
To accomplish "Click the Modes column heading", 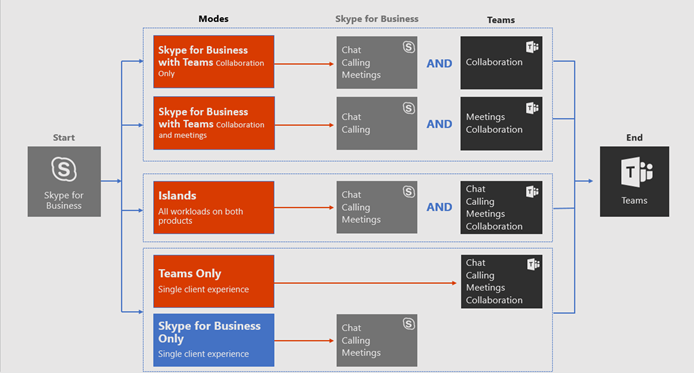I will tap(213, 19).
